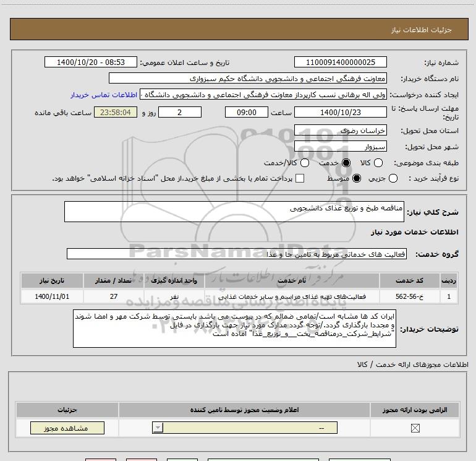Click the quantity cell 27

tap(114, 296)
